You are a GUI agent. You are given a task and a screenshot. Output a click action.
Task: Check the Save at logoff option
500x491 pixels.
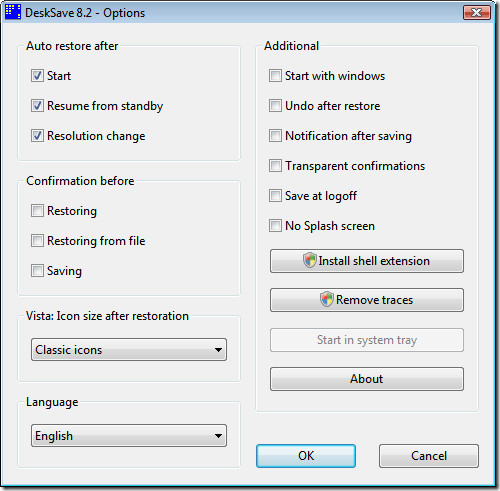coord(275,196)
